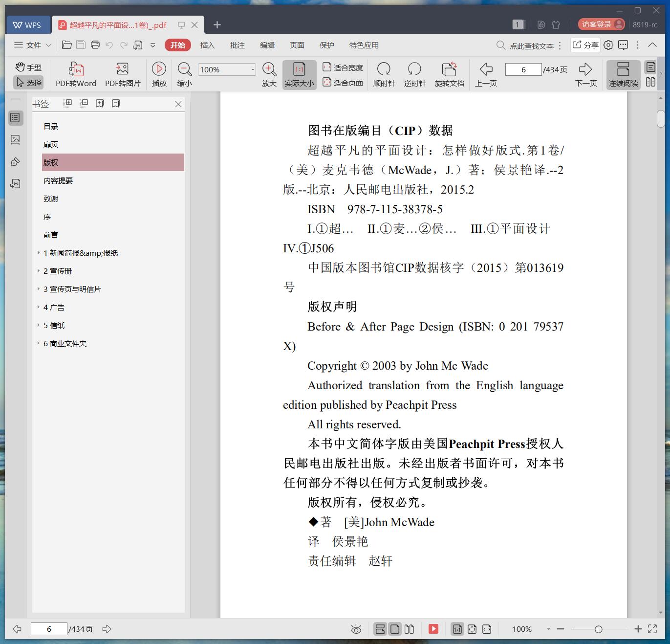The height and width of the screenshot is (644, 670).
Task: Switch to the 插入 ribbon tab
Action: click(x=207, y=45)
